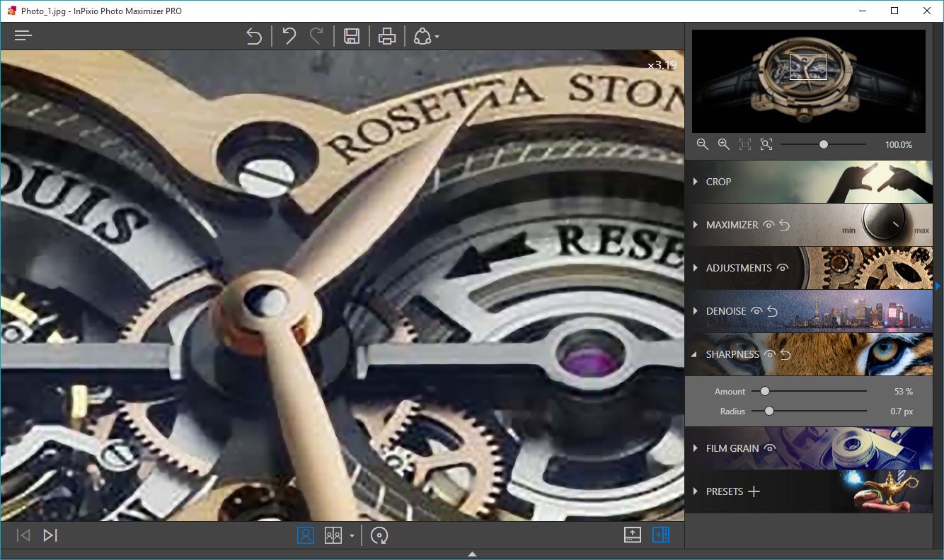This screenshot has height=560, width=944.
Task: Collapse right panel via blue side arrow
Action: (938, 286)
